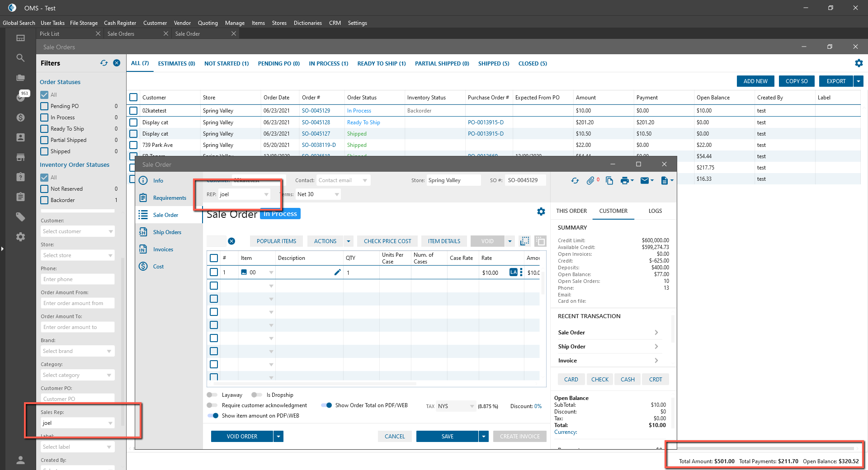This screenshot has width=868, height=470.
Task: Reset filters using the refresh icon
Action: 104,63
